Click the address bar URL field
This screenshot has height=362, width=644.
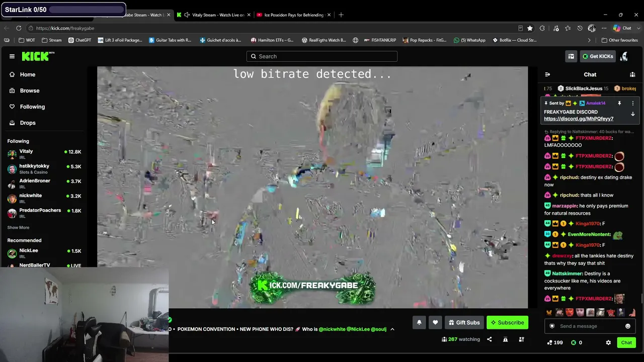coord(272,28)
